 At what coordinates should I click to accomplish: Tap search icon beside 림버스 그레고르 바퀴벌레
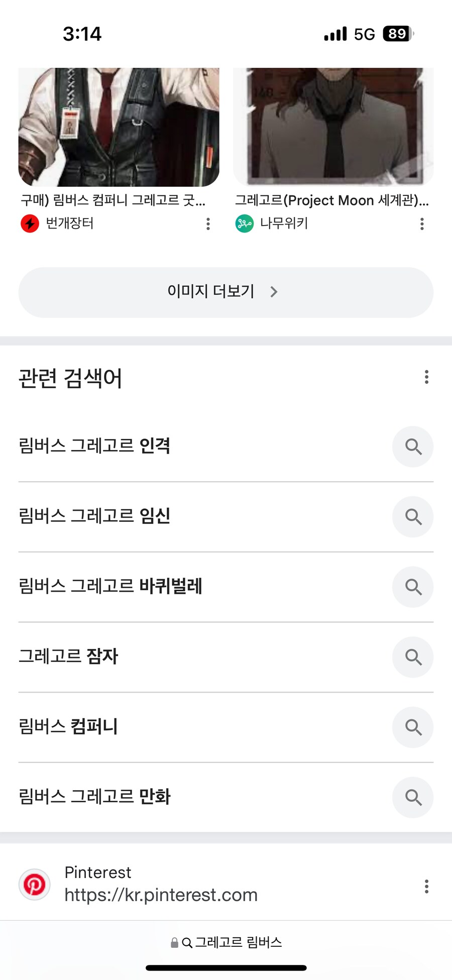(413, 587)
